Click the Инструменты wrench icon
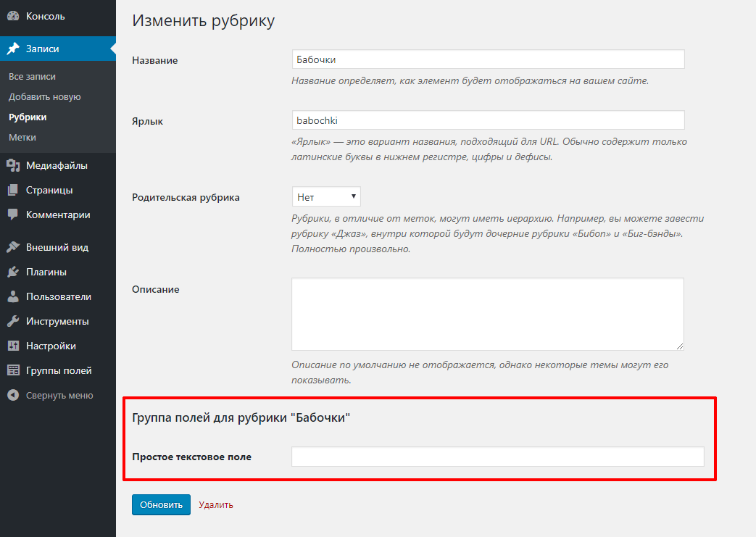 pyautogui.click(x=13, y=321)
